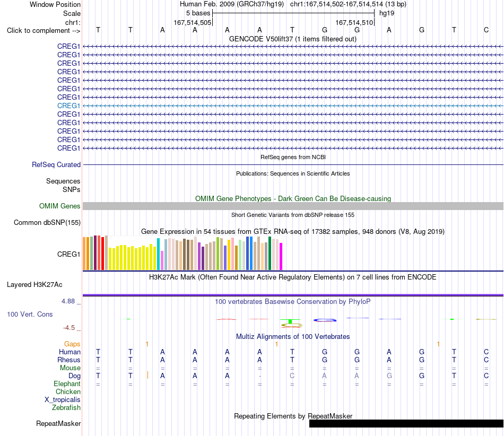Image resolution: width=504 pixels, height=436 pixels.
Task: Click the 167,514,510 position marker
Action: pyautogui.click(x=354, y=22)
